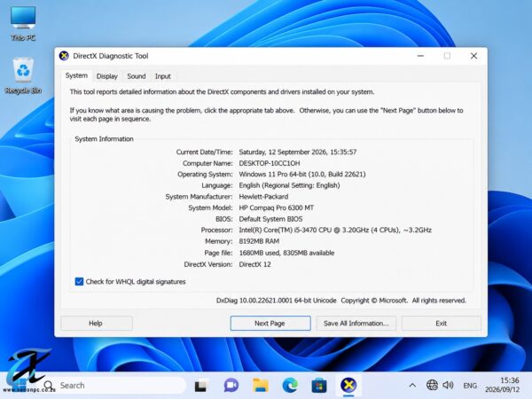
Task: Click the Hewlett-Packard manufacturer value
Action: coord(263,197)
